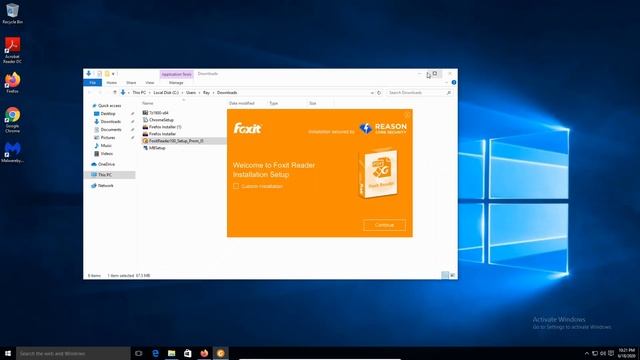Switch to Foxit installer taskbar icon
The width and height of the screenshot is (640, 360).
[220, 353]
